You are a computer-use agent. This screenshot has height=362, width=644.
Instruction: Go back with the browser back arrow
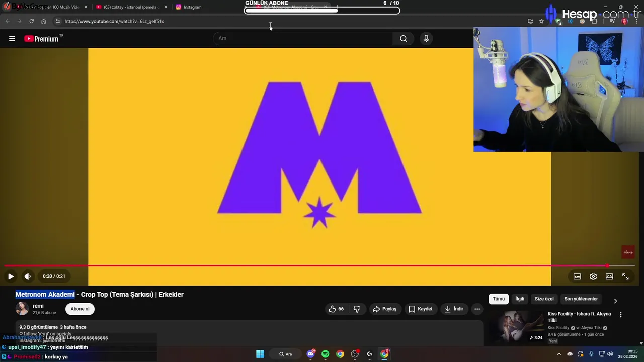tap(7, 21)
